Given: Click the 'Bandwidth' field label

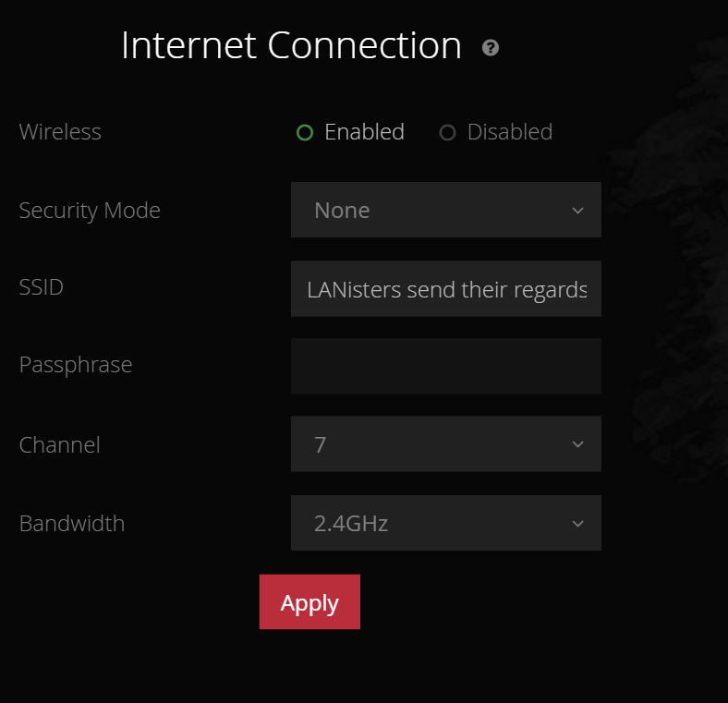Looking at the screenshot, I should [x=72, y=524].
